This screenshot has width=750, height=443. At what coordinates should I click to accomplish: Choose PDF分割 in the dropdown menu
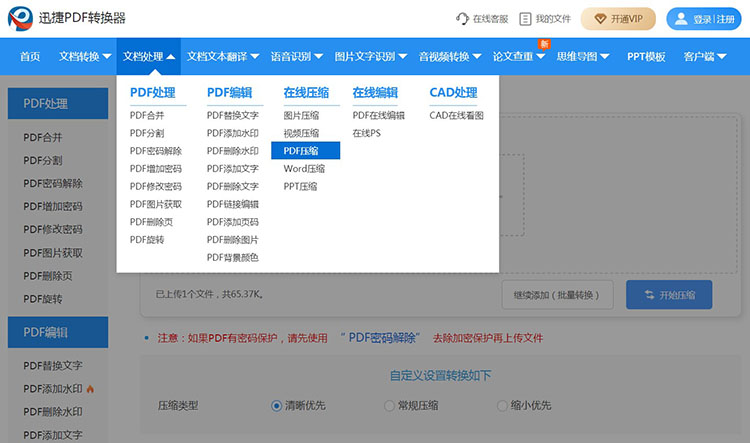click(x=147, y=133)
